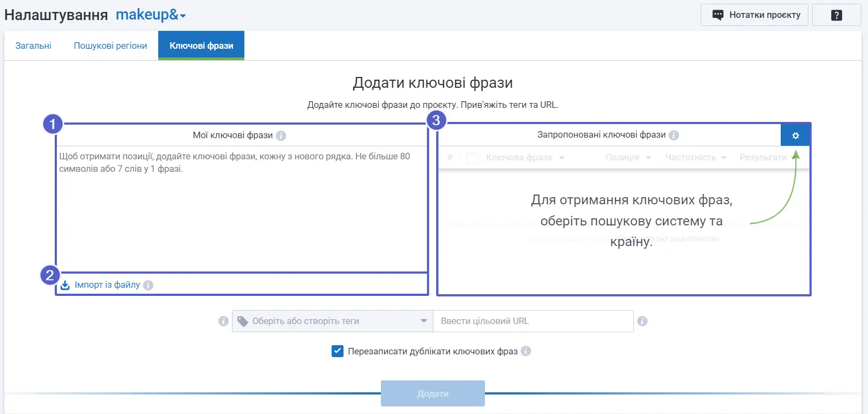Switch to the Загальні tab
The width and height of the screenshot is (868, 414).
[34, 46]
